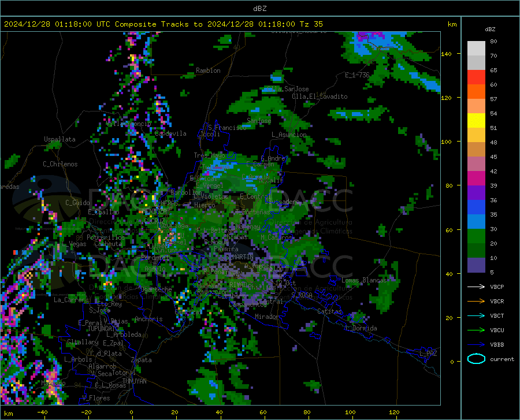
Task: Click the dBZ title at top center
Action: coord(259,9)
